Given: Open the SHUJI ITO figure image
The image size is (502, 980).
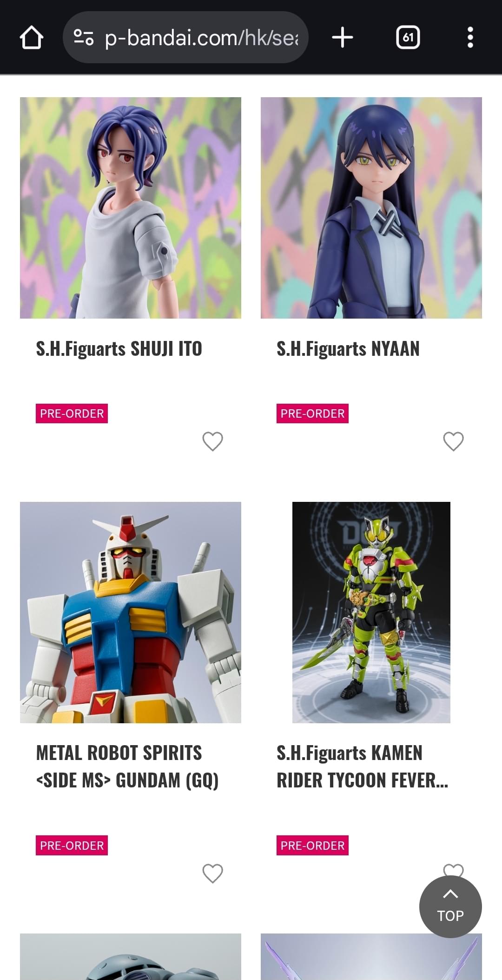Looking at the screenshot, I should (131, 208).
